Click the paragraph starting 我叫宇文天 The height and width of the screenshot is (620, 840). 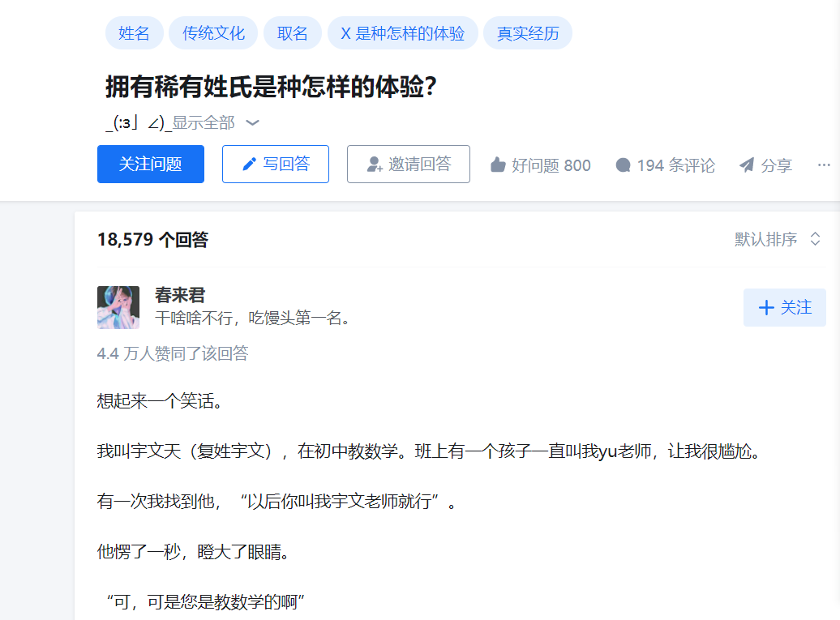(429, 451)
